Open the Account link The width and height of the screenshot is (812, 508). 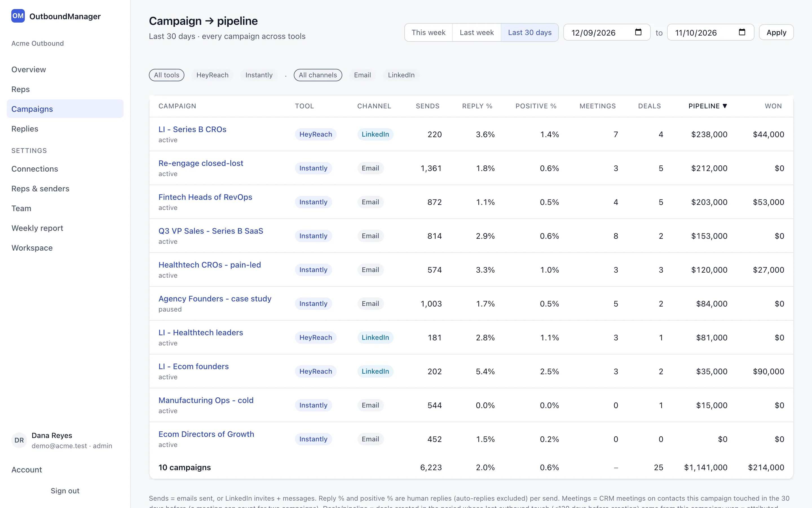pyautogui.click(x=27, y=470)
